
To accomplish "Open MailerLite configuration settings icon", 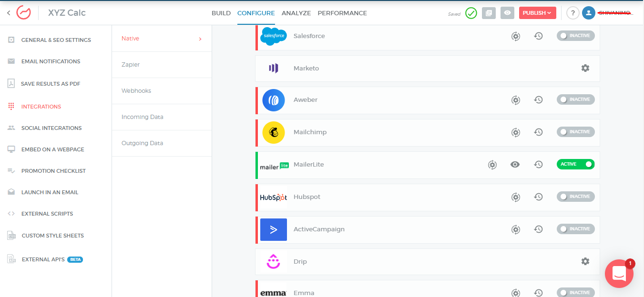I will (492, 165).
